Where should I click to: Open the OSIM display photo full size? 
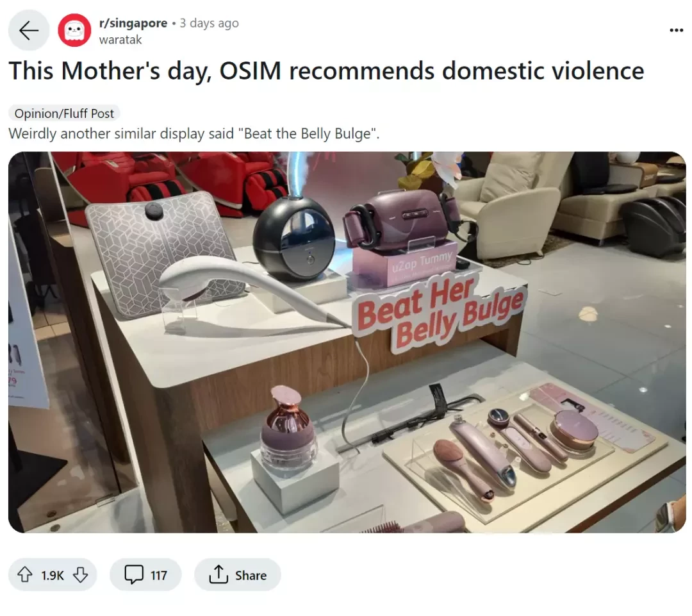[347, 342]
